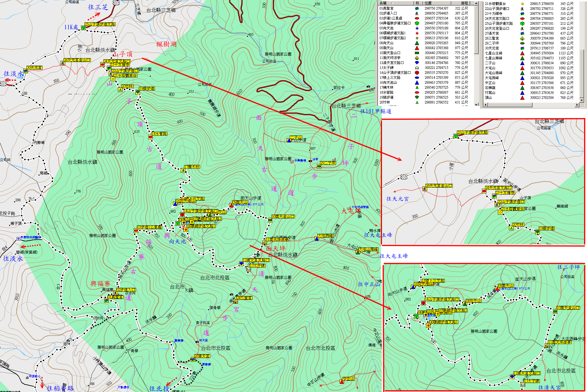
Task: Select the 頂山 row name
Action: [x=488, y=98]
